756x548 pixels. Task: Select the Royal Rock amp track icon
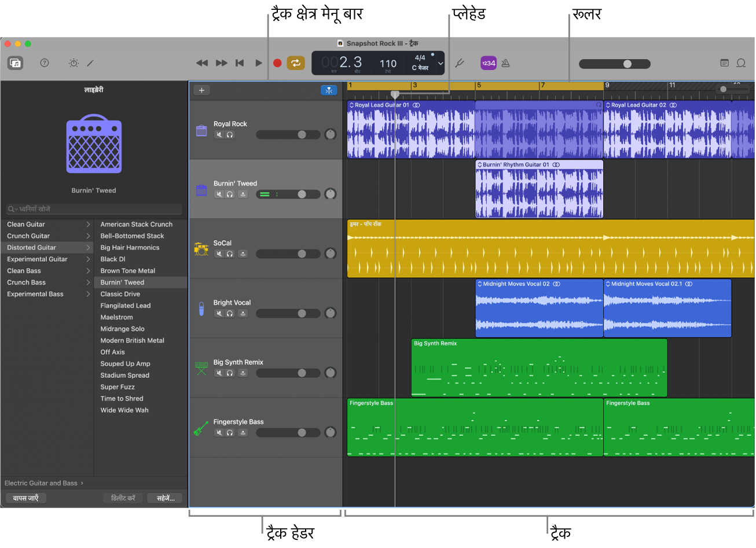[201, 131]
